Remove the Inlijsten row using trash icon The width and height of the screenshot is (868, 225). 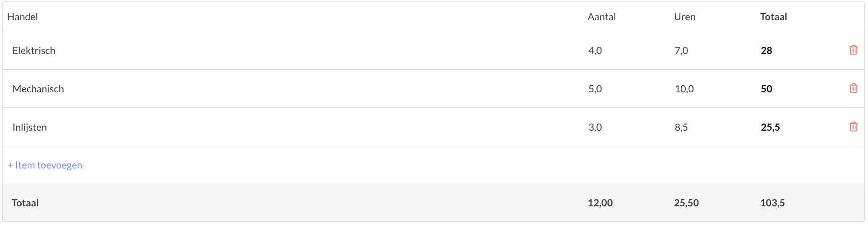[x=853, y=127]
